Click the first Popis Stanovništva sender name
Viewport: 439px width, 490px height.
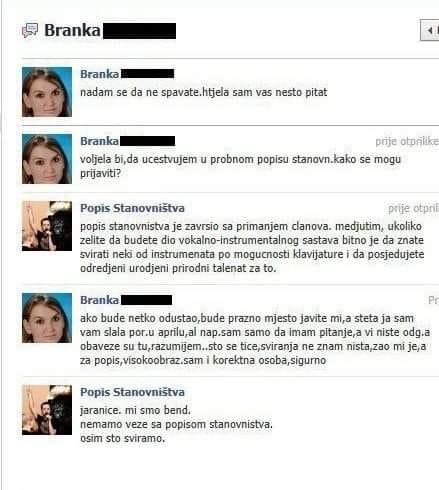(132, 208)
